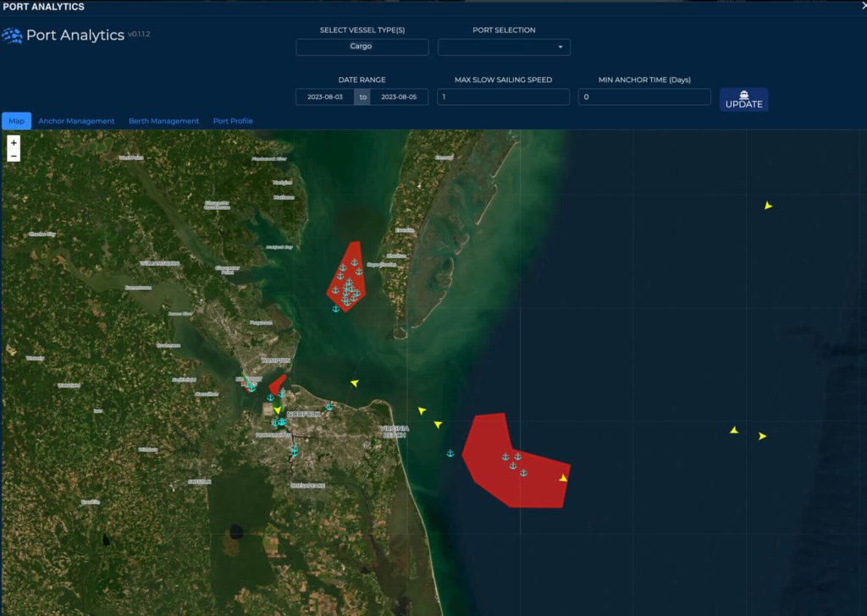Switch to the Anchor Management tab

[x=76, y=121]
